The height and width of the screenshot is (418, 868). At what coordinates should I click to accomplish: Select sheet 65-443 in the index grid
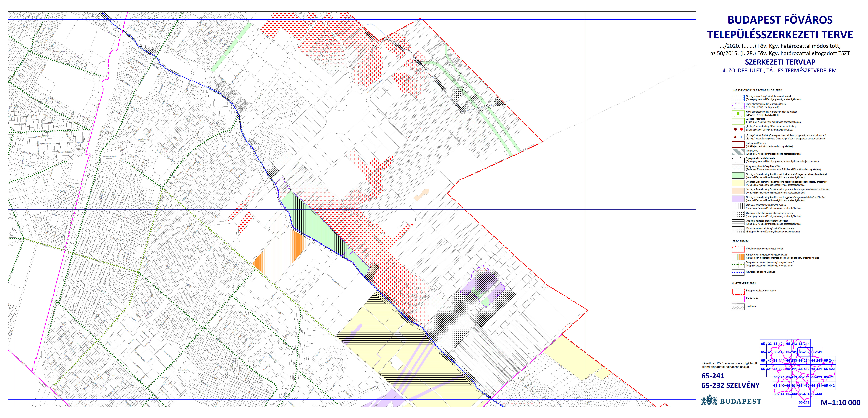point(816,394)
